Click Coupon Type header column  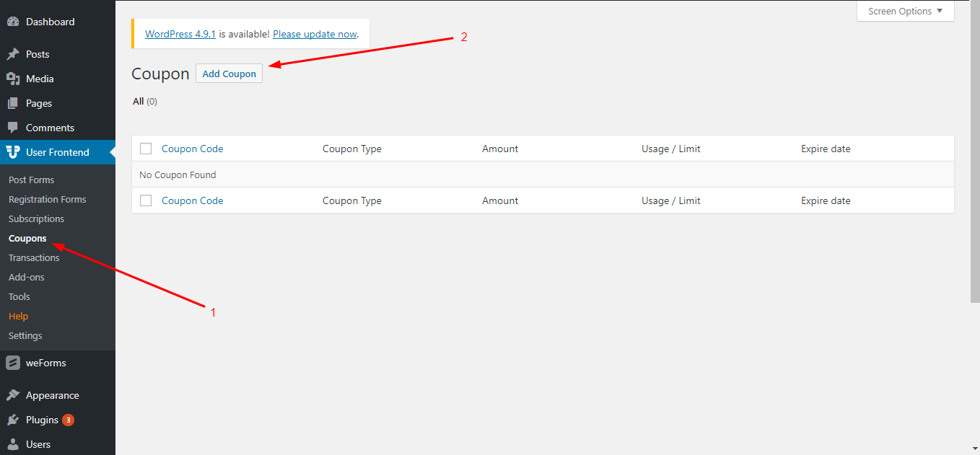(x=351, y=149)
